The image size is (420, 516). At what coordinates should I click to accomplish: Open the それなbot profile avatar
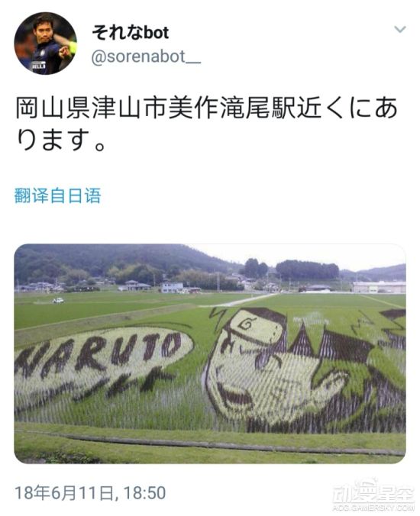click(x=45, y=44)
